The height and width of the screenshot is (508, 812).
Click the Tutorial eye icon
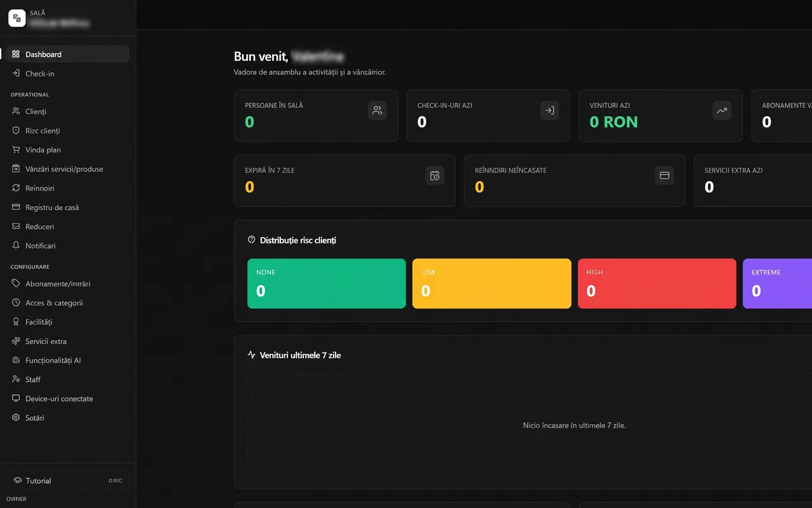coord(18,481)
